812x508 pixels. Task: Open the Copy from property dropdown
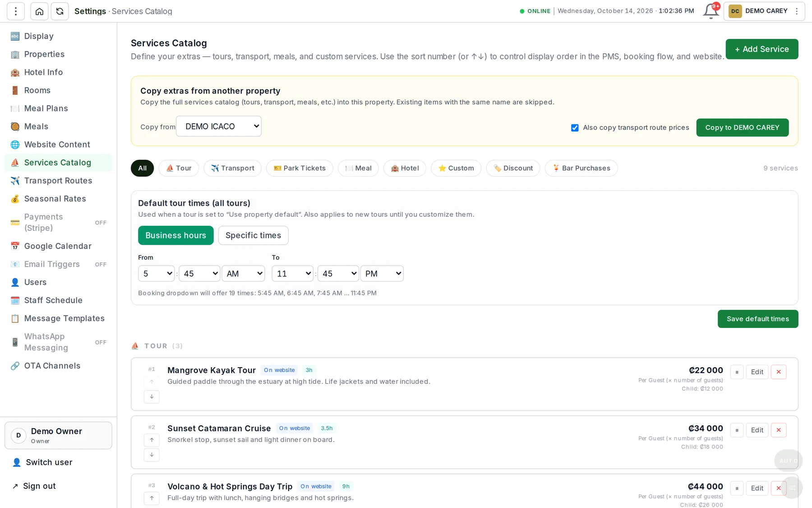219,126
